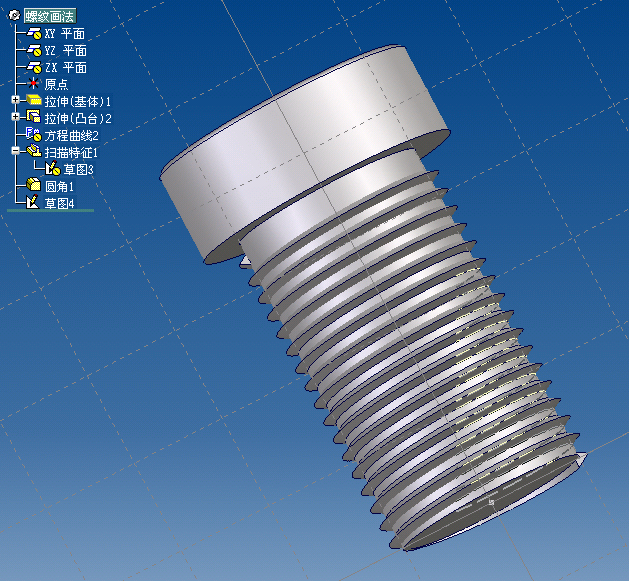Click the 拉伸(凸台)2 boss icon

[x=34, y=116]
